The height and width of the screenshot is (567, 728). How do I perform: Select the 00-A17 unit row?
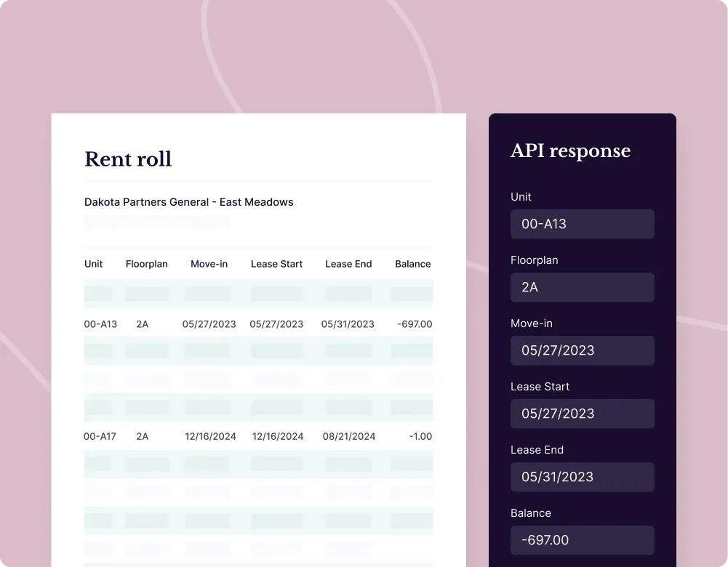pyautogui.click(x=258, y=436)
